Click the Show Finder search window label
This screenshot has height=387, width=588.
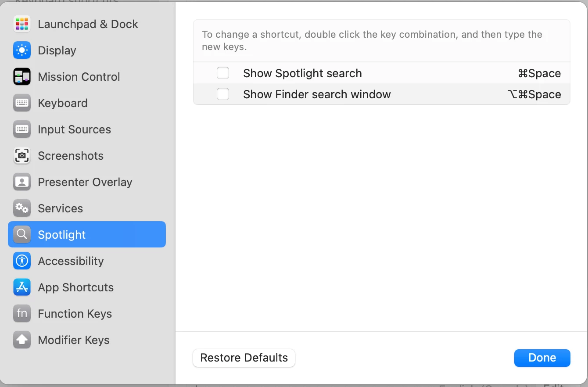[x=317, y=94]
